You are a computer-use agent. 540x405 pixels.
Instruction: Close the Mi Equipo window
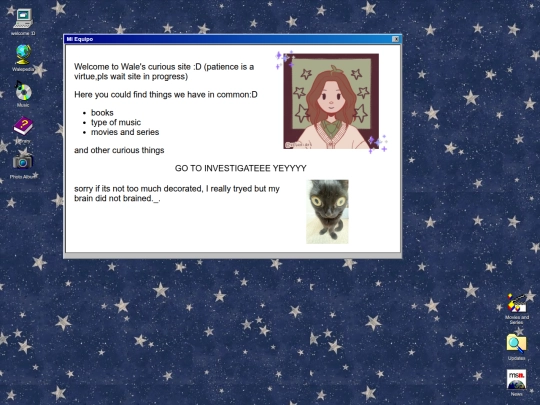point(396,39)
